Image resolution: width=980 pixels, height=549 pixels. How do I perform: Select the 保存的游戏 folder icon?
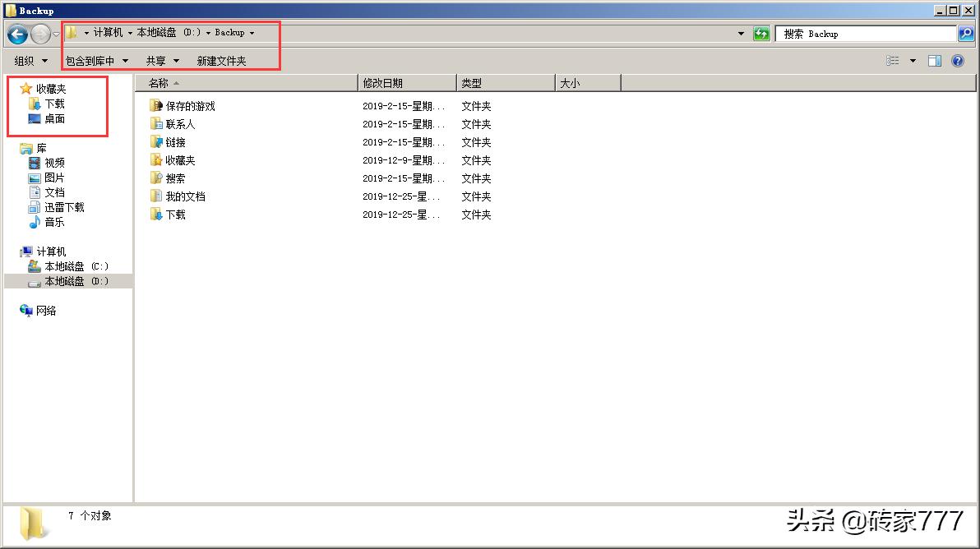click(x=156, y=105)
